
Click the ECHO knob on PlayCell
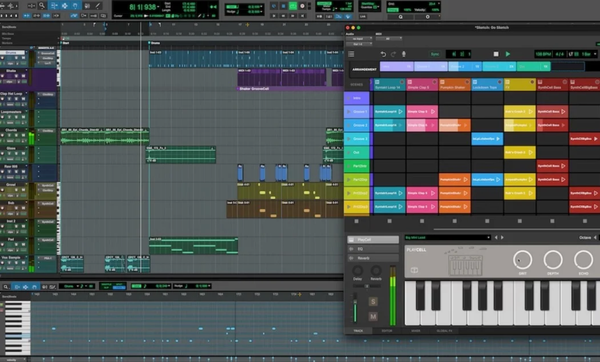[583, 260]
